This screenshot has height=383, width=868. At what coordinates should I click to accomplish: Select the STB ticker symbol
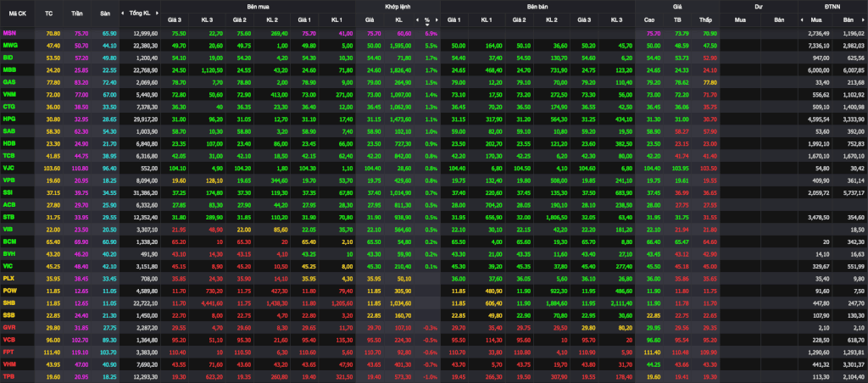point(8,218)
